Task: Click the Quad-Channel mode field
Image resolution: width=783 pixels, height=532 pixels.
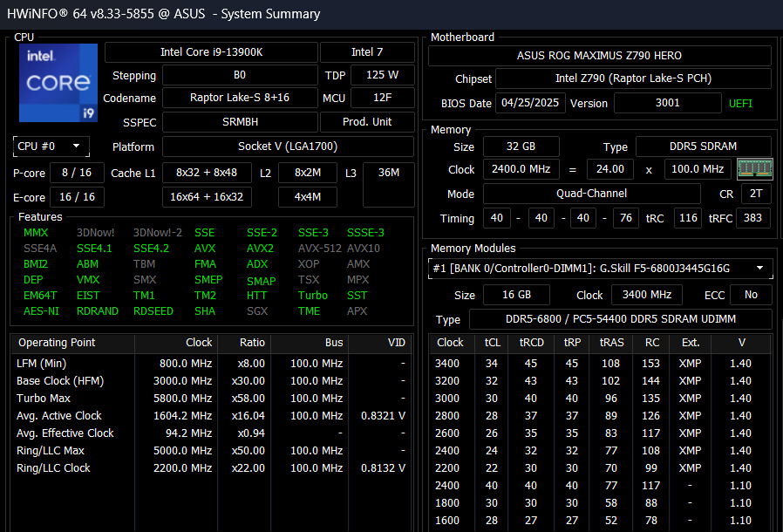Action: click(592, 194)
